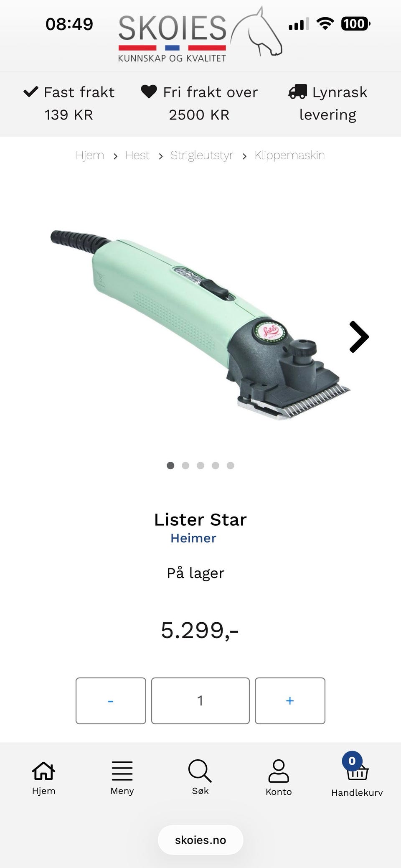
Task: Open the Meny hamburger icon
Action: pos(122,771)
